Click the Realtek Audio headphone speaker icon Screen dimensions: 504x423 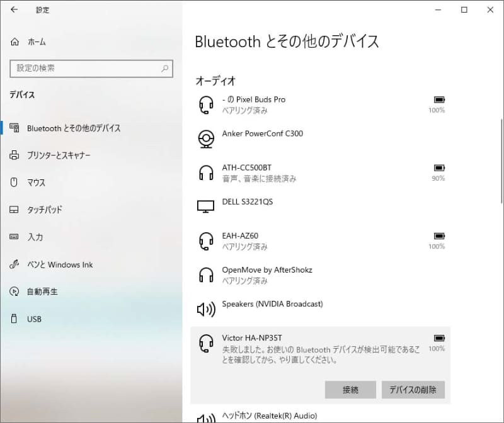tap(206, 418)
